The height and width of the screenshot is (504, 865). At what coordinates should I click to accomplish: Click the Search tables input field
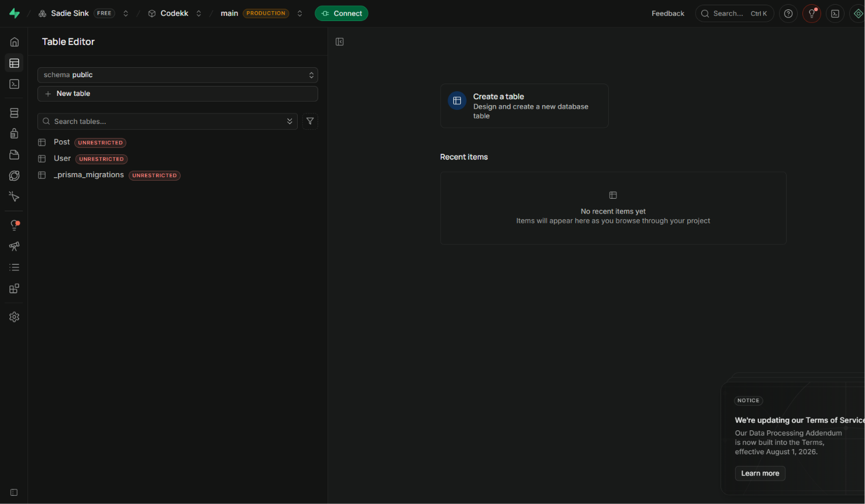(x=167, y=122)
